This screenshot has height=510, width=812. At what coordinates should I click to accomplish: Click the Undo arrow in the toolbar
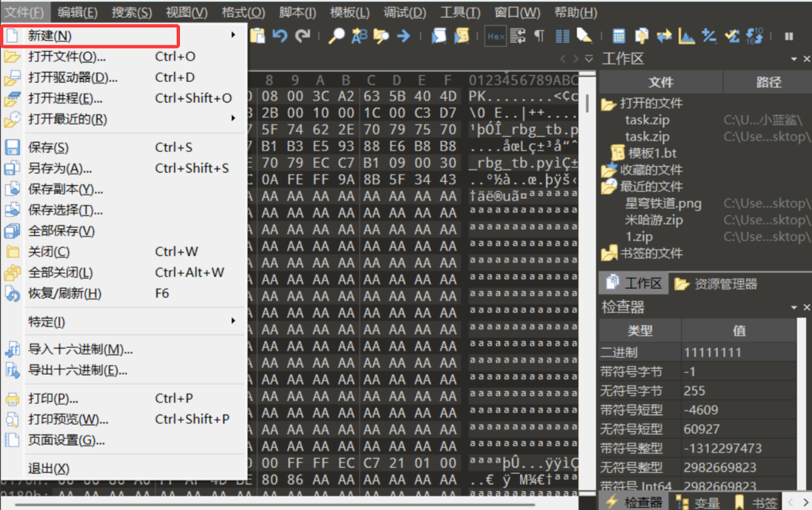tap(280, 35)
